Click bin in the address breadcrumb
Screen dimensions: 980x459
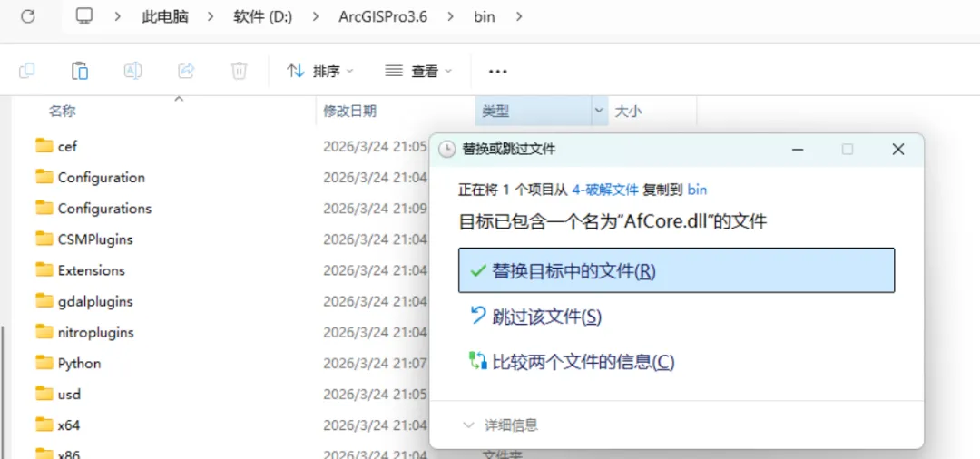pyautogui.click(x=485, y=17)
